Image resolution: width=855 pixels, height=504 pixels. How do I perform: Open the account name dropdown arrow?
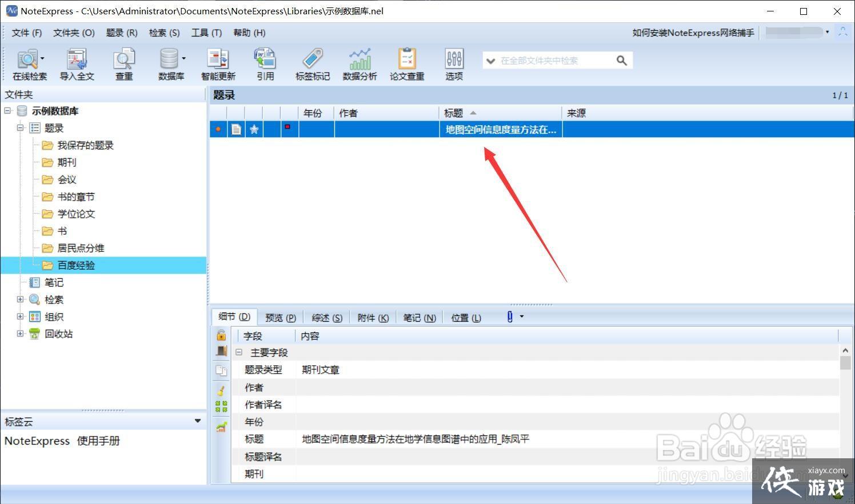coord(827,32)
